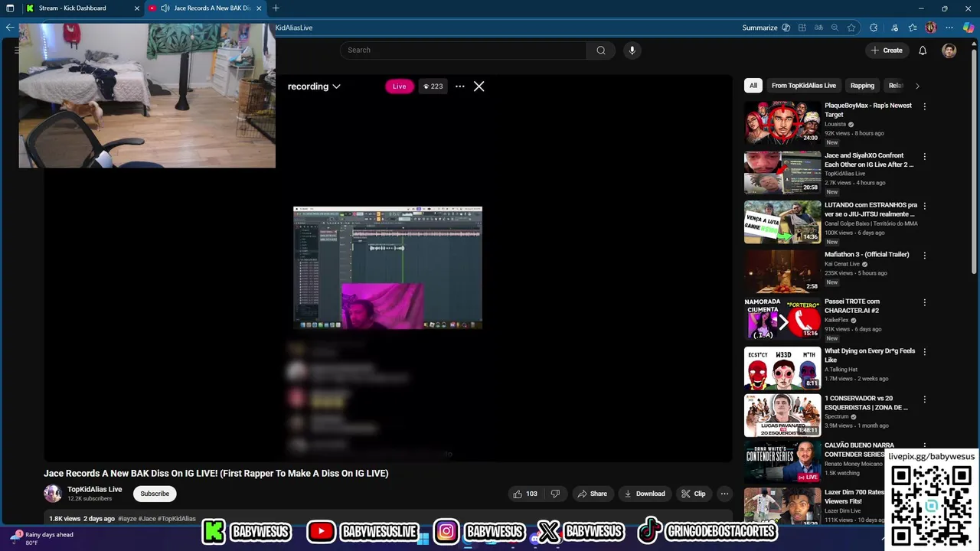Click the pink Live badge
Screen dimensions: 980x551
pyautogui.click(x=400, y=86)
